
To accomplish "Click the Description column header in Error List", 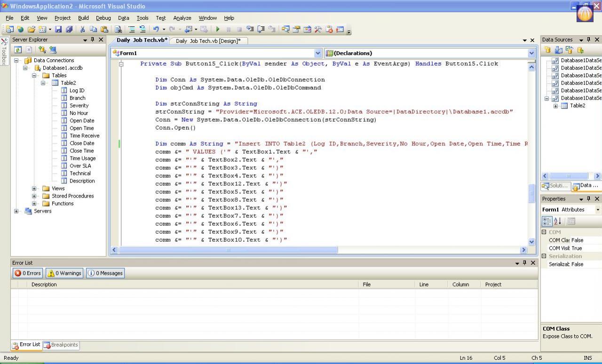I will click(x=44, y=285).
